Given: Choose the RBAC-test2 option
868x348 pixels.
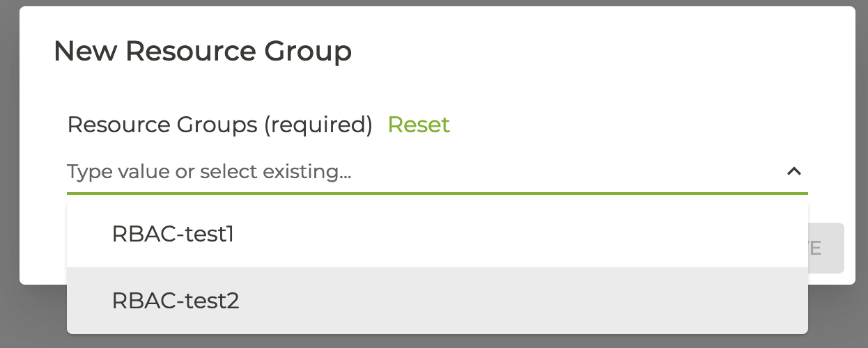Looking at the screenshot, I should (176, 301).
